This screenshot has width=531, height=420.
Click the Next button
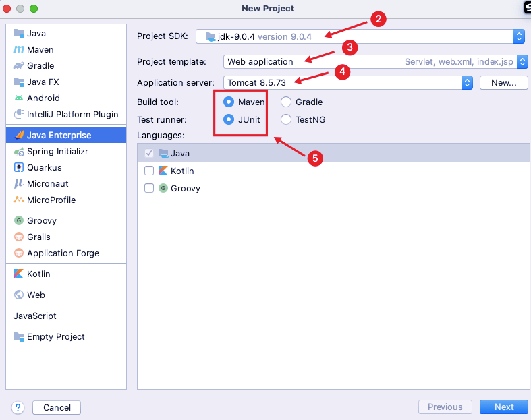(x=503, y=407)
